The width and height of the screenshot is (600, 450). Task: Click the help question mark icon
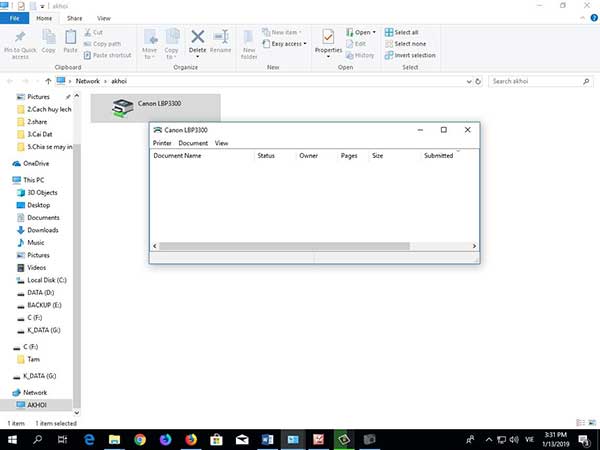(594, 18)
